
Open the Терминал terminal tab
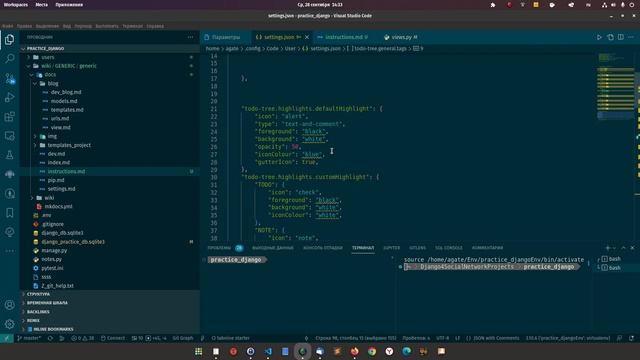363,248
